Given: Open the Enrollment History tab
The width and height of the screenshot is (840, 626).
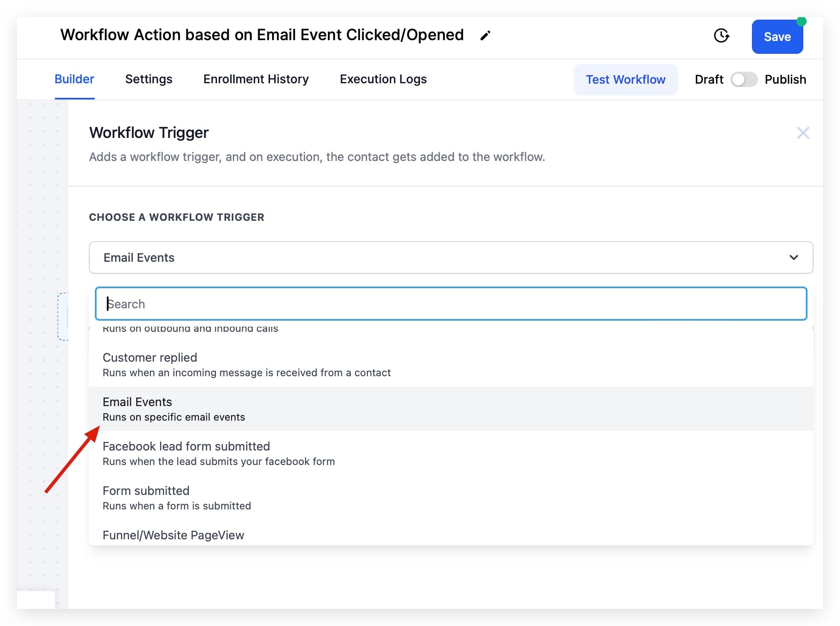Looking at the screenshot, I should [256, 79].
